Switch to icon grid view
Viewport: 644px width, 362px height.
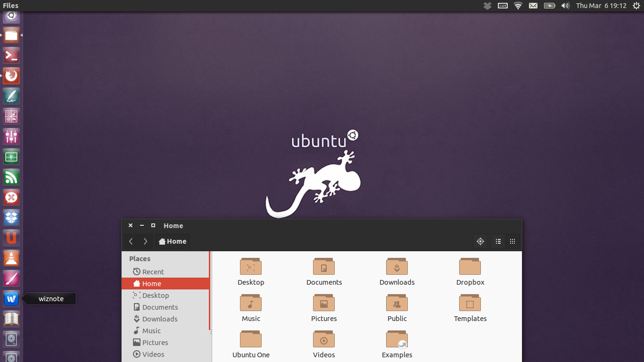pyautogui.click(x=512, y=241)
